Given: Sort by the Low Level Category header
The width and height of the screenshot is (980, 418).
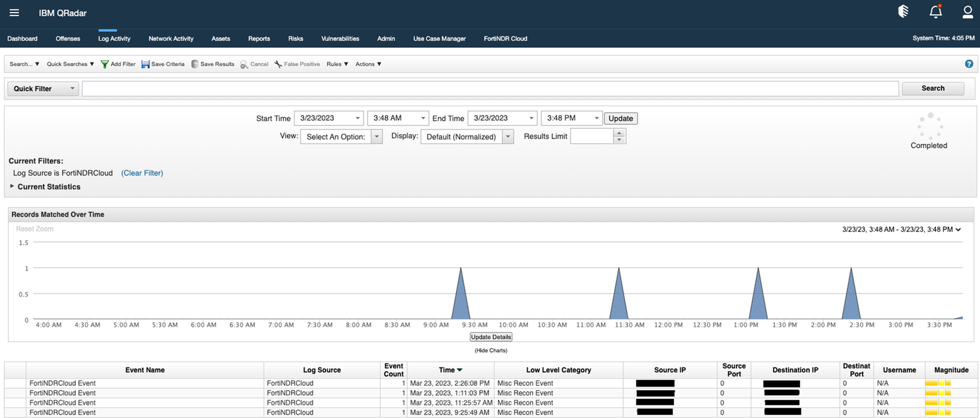Looking at the screenshot, I should pos(559,370).
